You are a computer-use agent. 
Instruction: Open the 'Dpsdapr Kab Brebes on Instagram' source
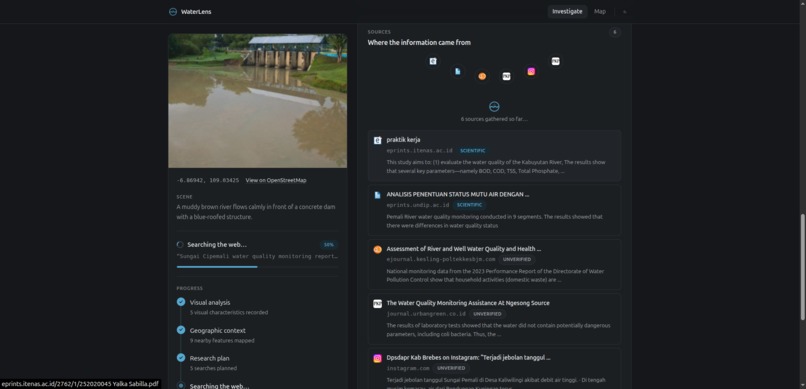[x=468, y=358]
